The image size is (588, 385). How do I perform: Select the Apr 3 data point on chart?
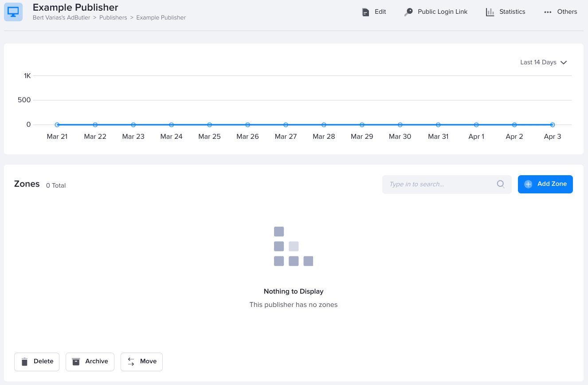tap(553, 125)
